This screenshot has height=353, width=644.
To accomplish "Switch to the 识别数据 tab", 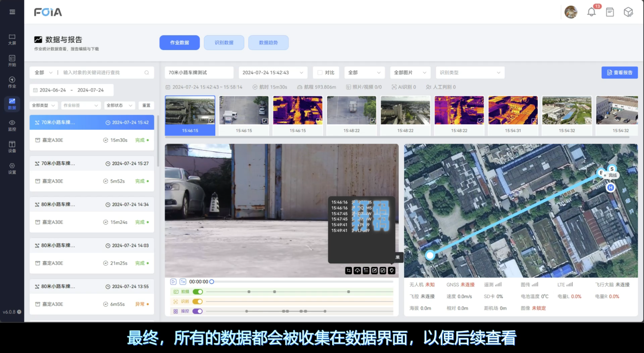I will 224,43.
